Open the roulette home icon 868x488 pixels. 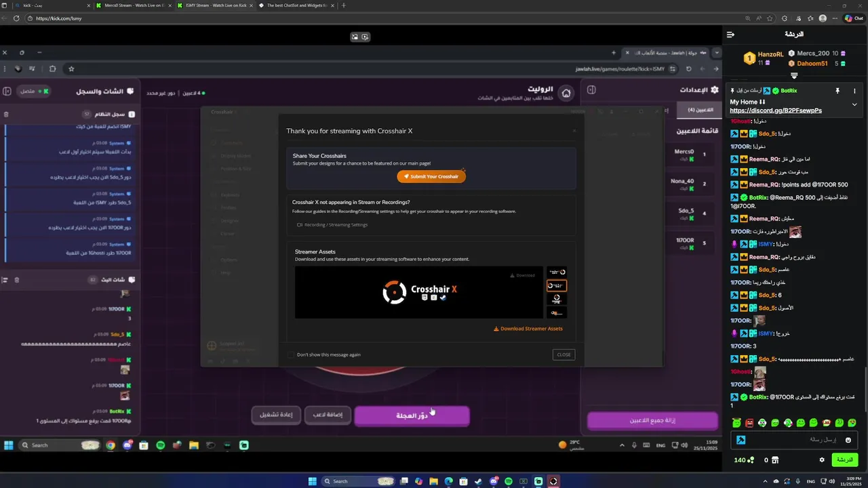pos(566,93)
